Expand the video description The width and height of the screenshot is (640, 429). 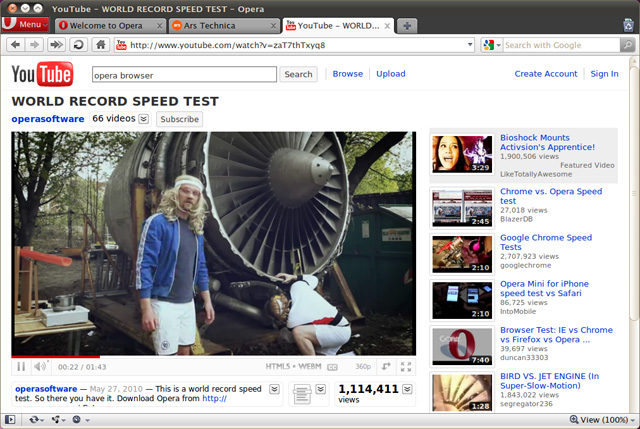point(274,389)
